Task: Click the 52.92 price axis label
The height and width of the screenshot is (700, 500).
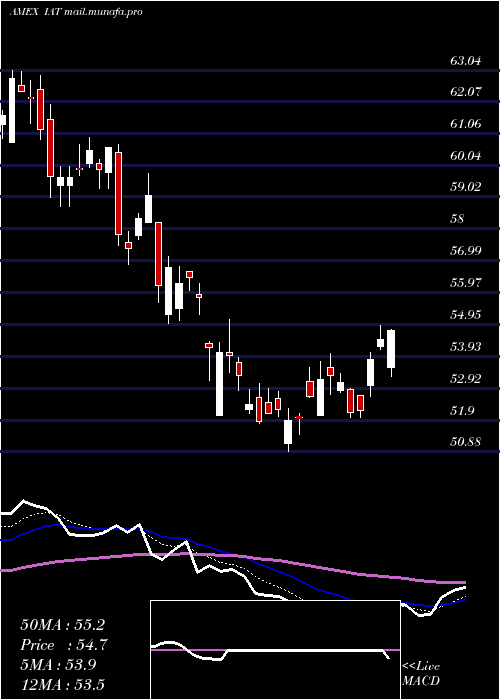Action: (x=466, y=379)
